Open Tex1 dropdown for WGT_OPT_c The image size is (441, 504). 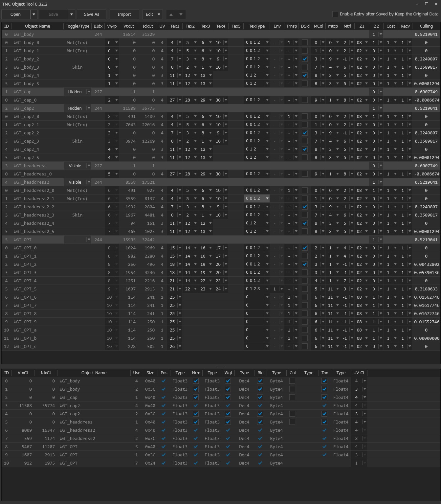(x=180, y=346)
